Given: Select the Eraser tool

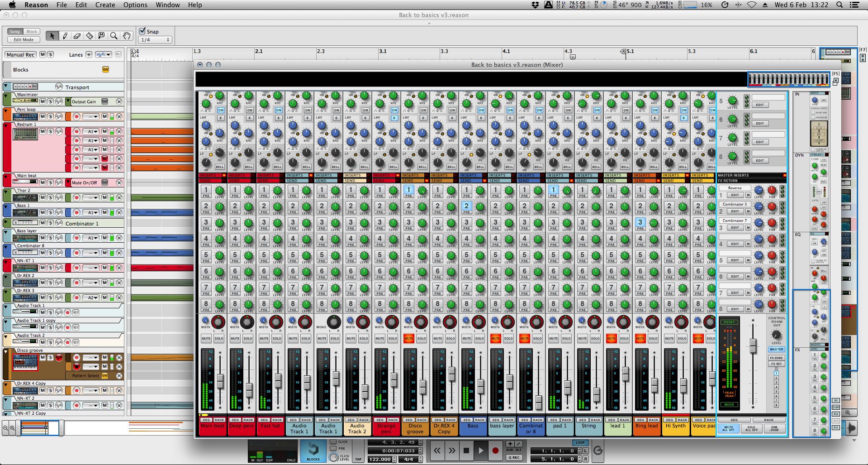Looking at the screenshot, I should (77, 35).
